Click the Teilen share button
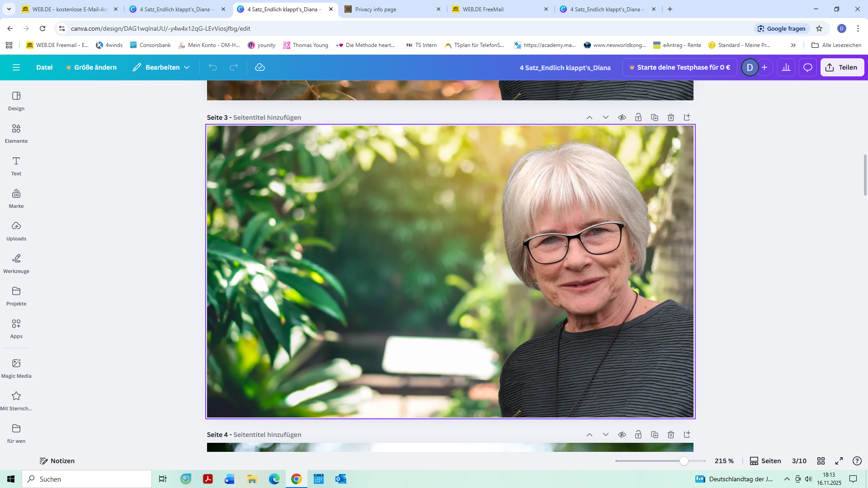This screenshot has height=488, width=868. pos(842,67)
